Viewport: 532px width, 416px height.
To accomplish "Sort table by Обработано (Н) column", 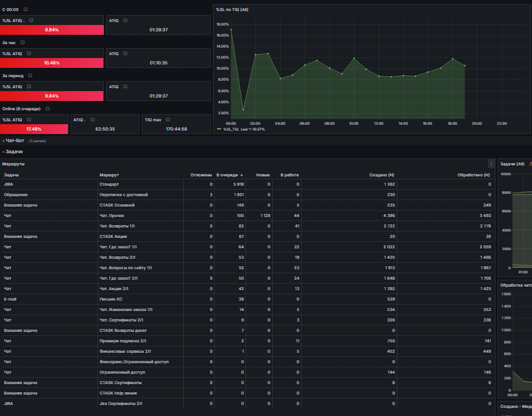I will pyautogui.click(x=473, y=175).
